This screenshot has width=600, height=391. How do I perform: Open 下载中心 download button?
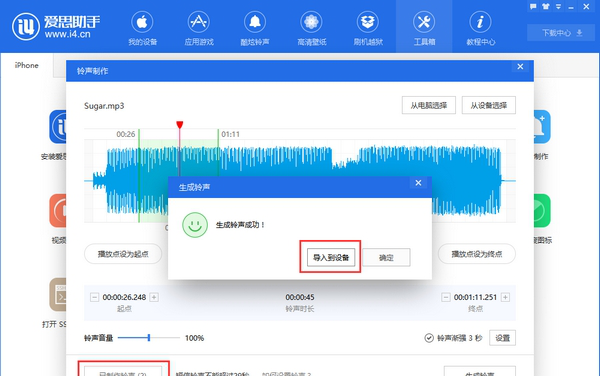(x=562, y=33)
